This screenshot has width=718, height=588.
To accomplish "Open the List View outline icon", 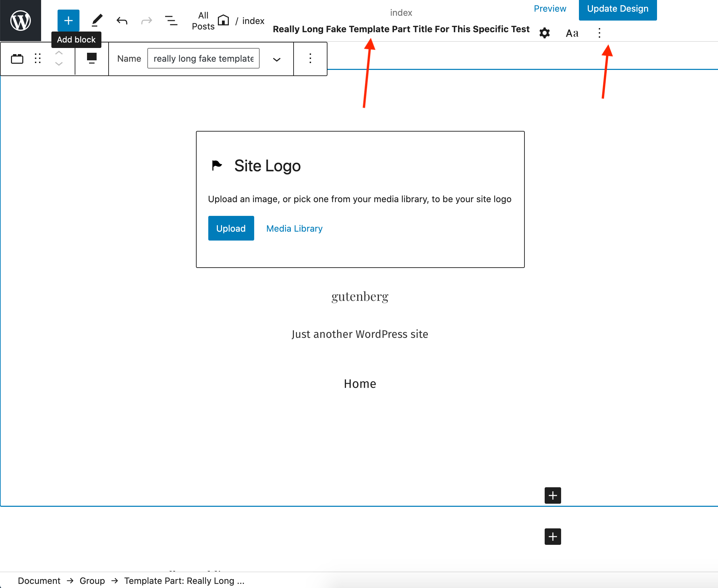I will (171, 21).
